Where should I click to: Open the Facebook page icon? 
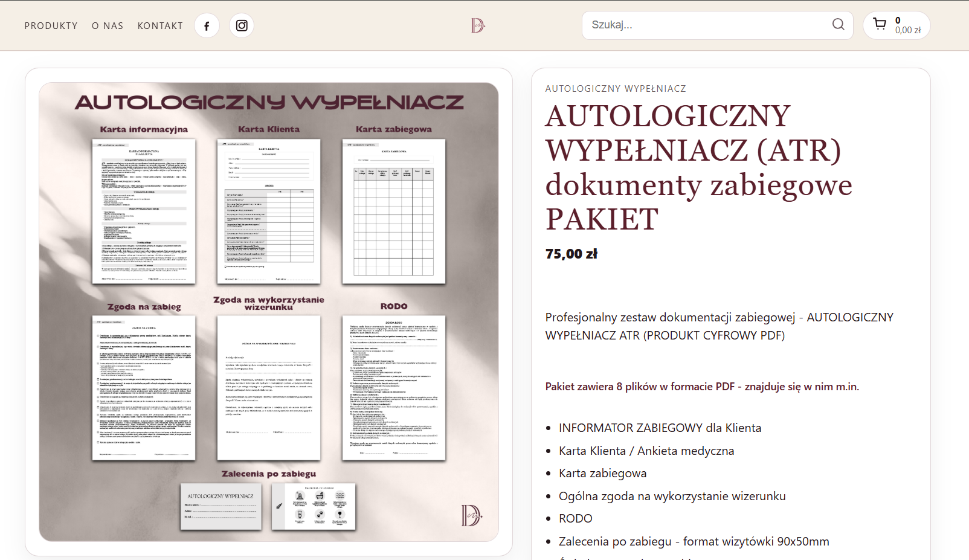(207, 26)
